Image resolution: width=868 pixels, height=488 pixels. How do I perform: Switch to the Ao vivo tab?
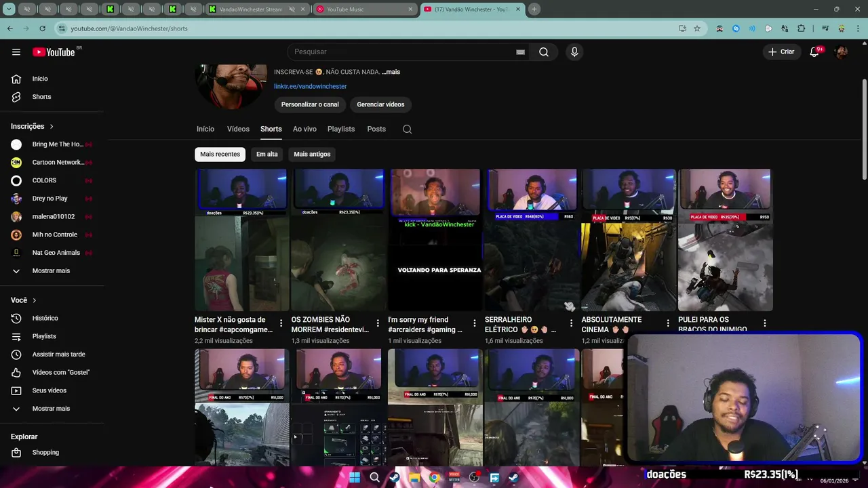coord(304,129)
